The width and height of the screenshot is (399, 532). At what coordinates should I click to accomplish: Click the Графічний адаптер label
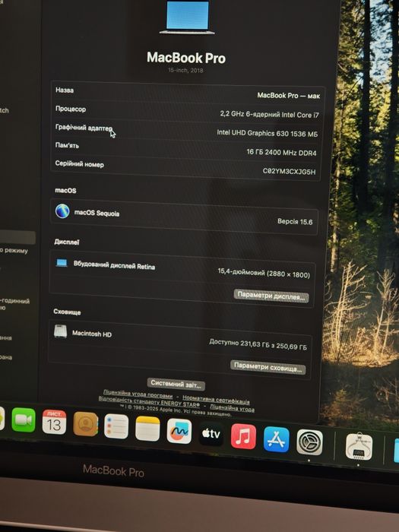84,128
